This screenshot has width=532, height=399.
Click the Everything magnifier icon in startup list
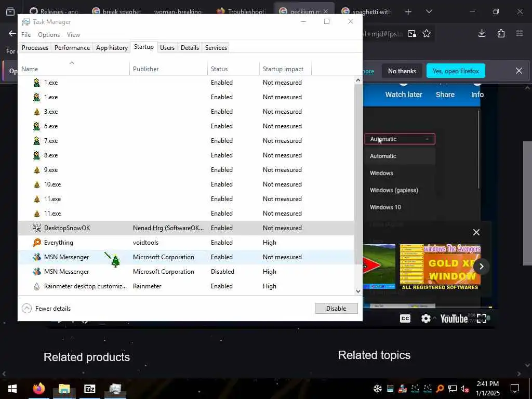[37, 243]
